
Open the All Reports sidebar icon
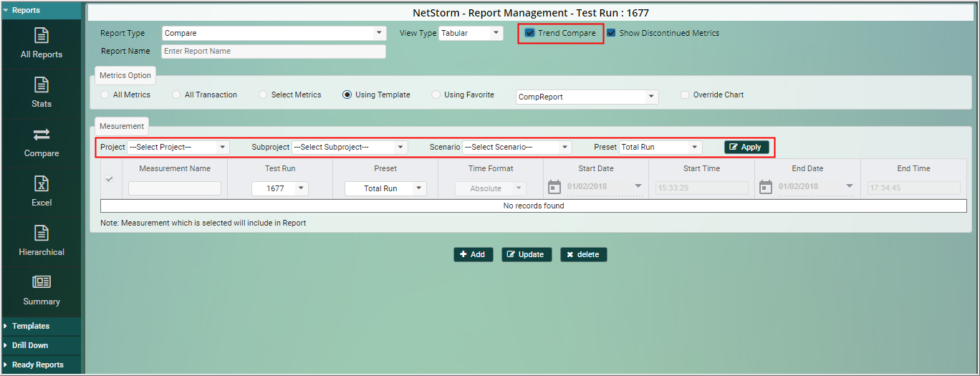pyautogui.click(x=42, y=35)
